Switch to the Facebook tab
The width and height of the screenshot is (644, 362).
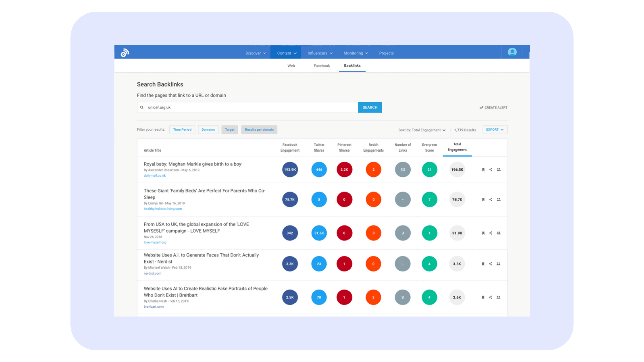click(321, 66)
